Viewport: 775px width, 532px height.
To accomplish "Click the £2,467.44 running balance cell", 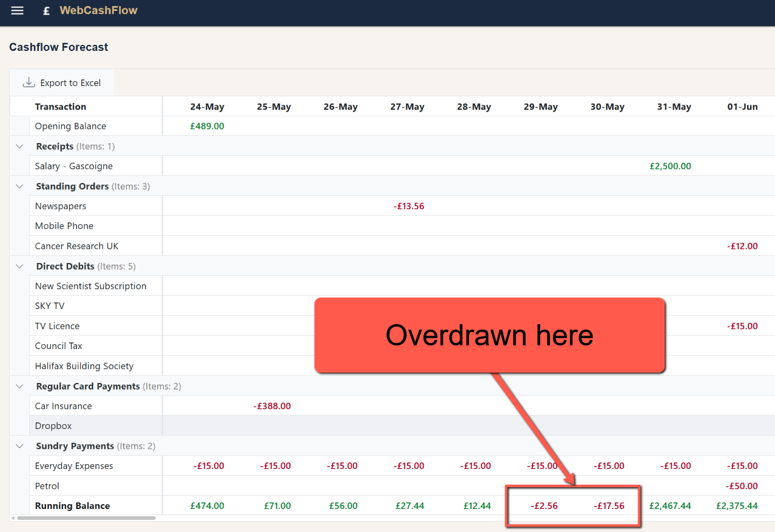I will pos(670,506).
